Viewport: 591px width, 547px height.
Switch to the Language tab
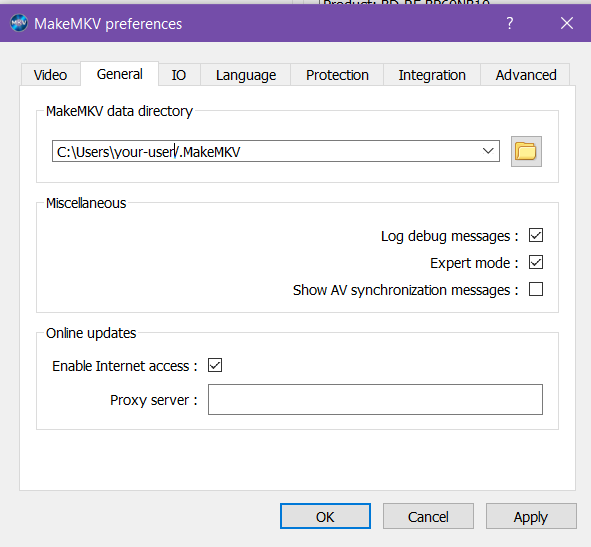coord(246,75)
